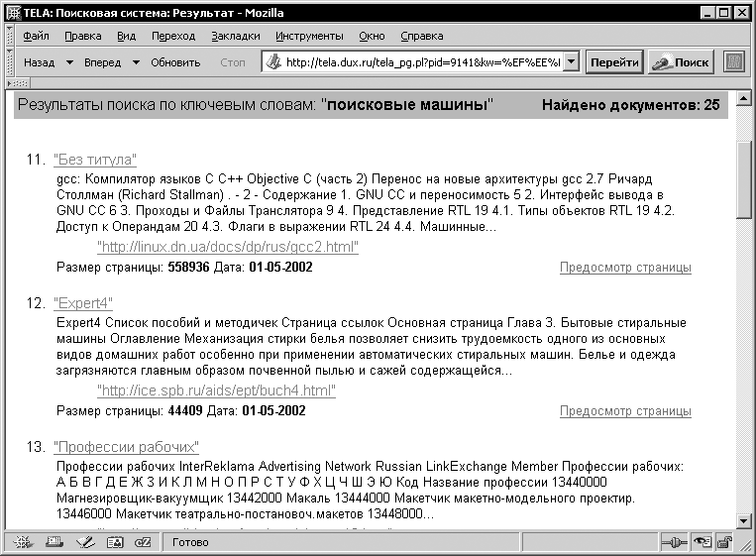Click the vertical scrollbar up arrow
Viewport: 756px width, 556px height.
[x=743, y=98]
